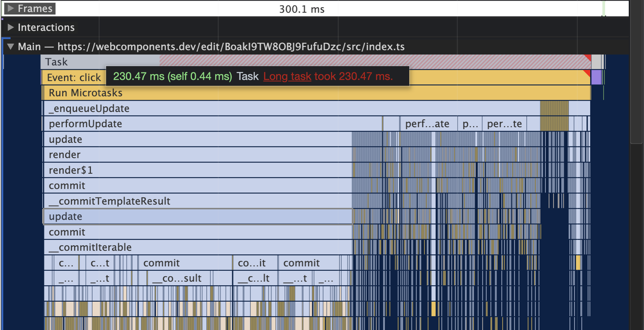Select the Event: click activity
Viewport: 644px width, 330px height.
click(73, 77)
